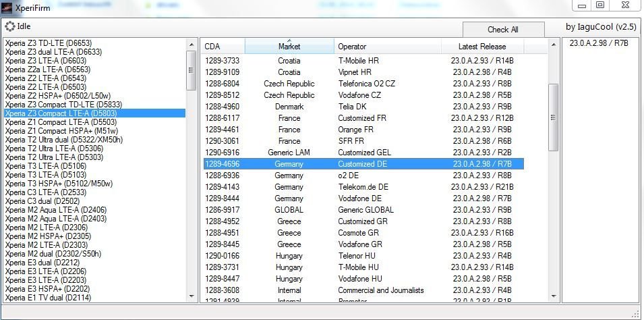Click CDA cell 1289-8444
644x320 pixels.
tap(222, 198)
